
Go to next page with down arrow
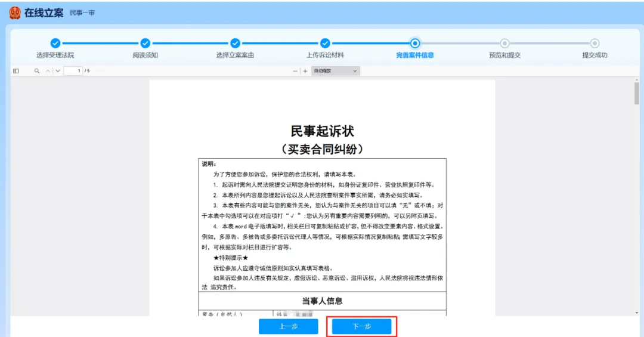coord(58,71)
